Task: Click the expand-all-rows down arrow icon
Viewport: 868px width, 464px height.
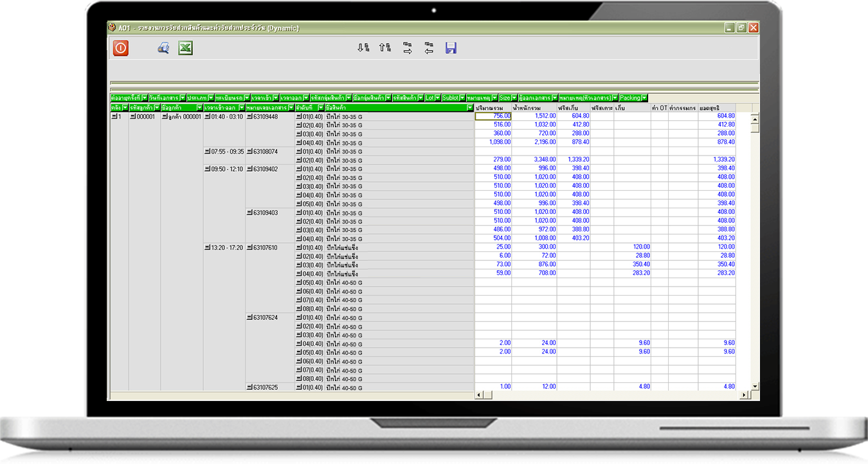Action: 363,48
